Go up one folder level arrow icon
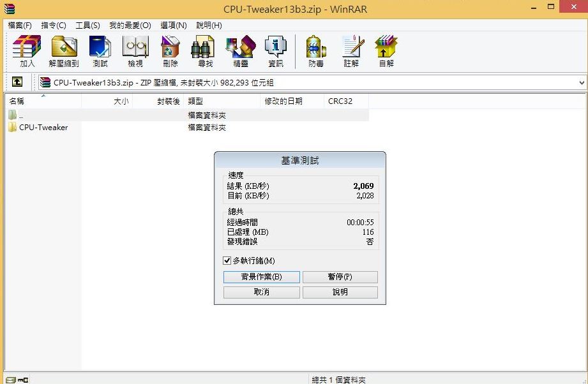This screenshot has height=384, width=588. (17, 82)
